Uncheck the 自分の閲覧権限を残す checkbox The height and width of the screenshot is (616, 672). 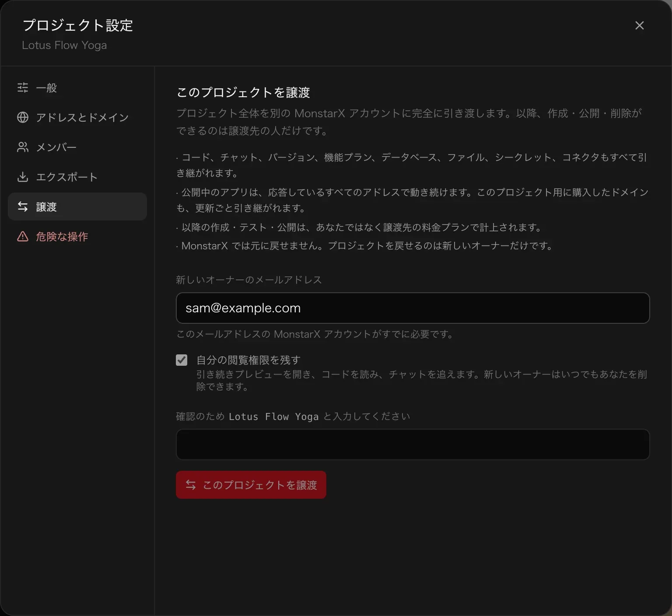coord(182,360)
